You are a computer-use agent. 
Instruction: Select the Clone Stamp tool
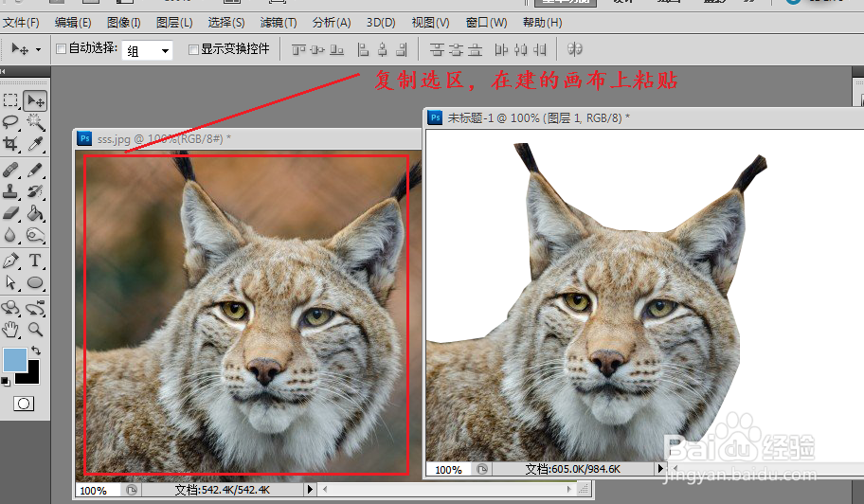point(10,191)
